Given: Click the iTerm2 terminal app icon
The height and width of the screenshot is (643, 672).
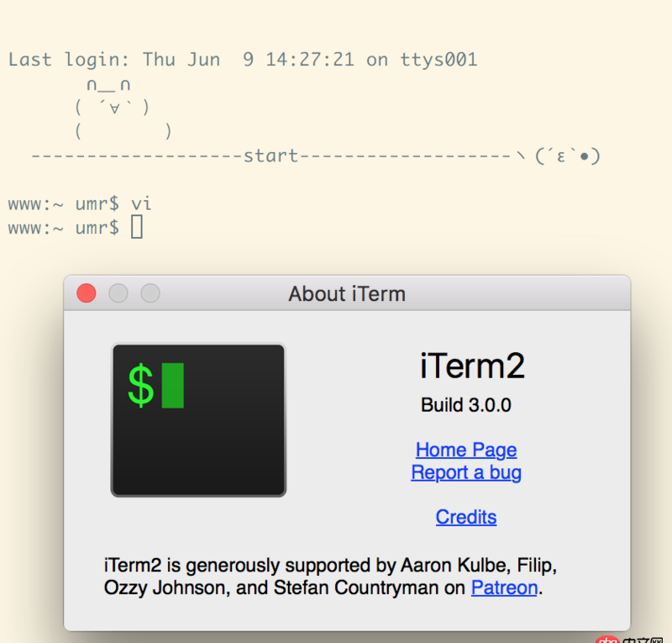Looking at the screenshot, I should (198, 420).
